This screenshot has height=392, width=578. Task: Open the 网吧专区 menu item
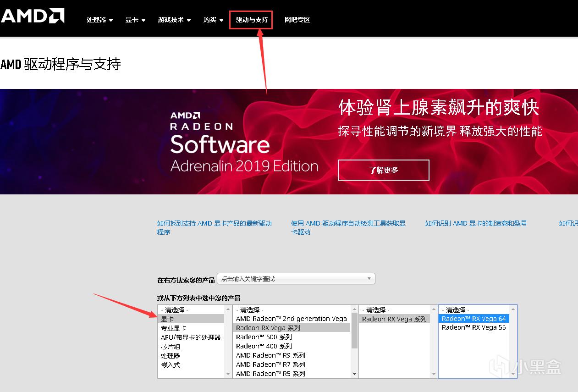point(297,20)
